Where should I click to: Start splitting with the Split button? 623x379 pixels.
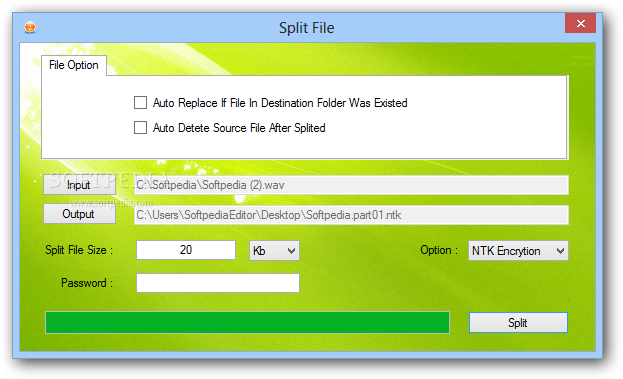coord(518,322)
